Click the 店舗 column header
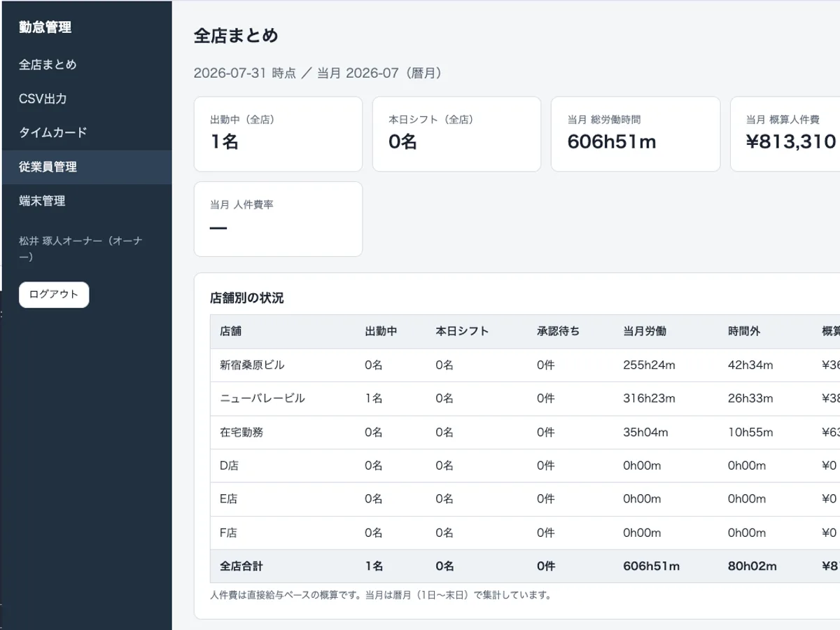Image resolution: width=840 pixels, height=630 pixels. [x=231, y=332]
